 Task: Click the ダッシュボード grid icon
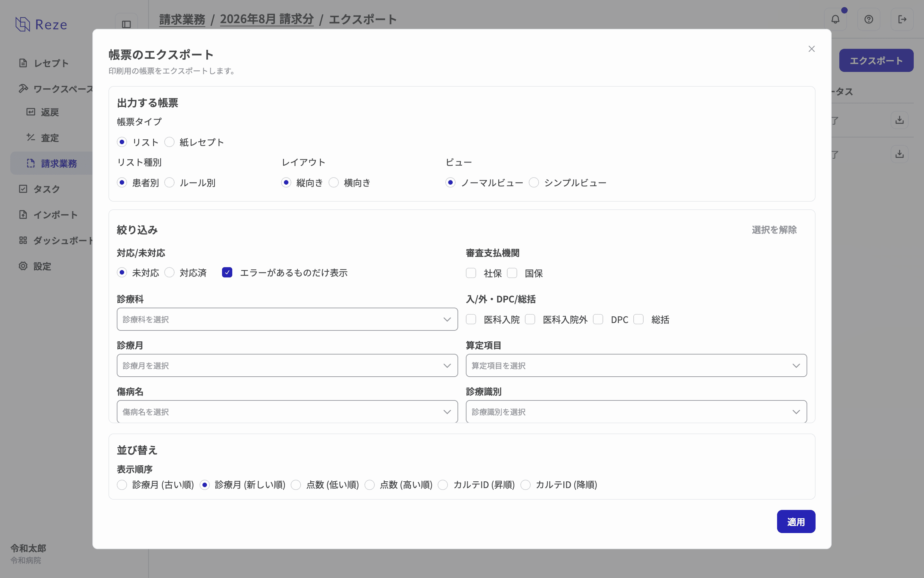(23, 240)
